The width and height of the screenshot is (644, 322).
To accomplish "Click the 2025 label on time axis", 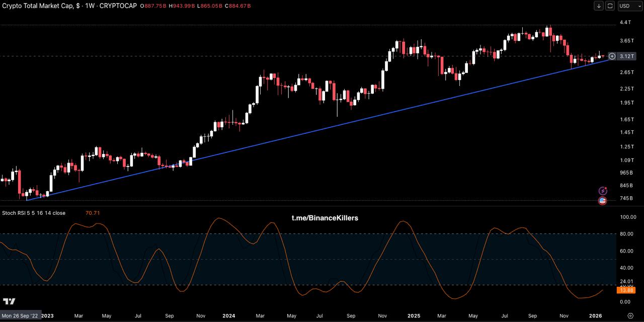I will point(414,316).
